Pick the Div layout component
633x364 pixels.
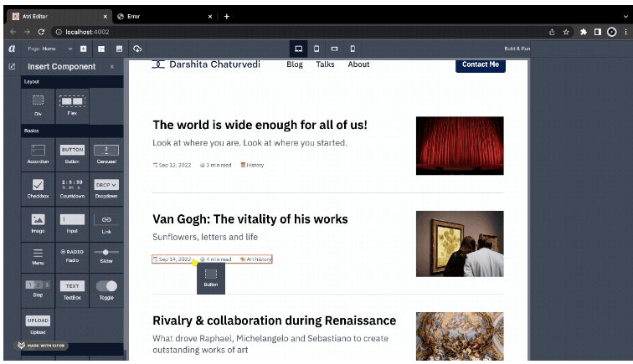point(38,105)
